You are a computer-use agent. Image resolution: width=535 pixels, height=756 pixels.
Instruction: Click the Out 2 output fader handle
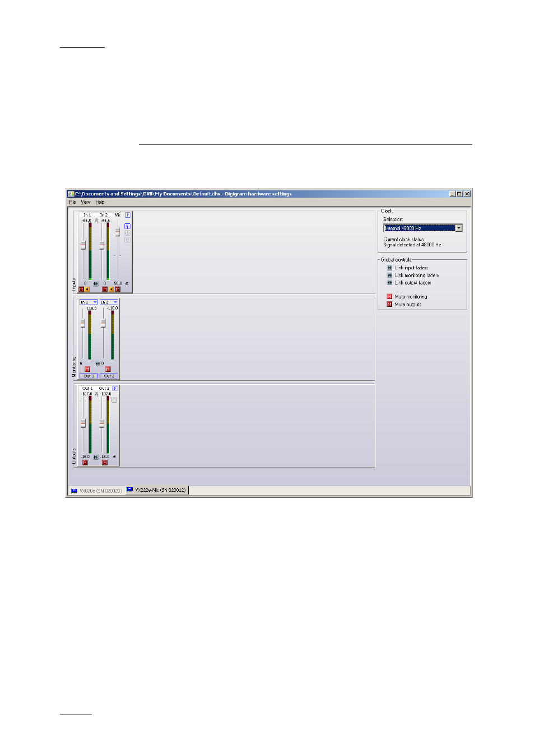[x=102, y=423]
